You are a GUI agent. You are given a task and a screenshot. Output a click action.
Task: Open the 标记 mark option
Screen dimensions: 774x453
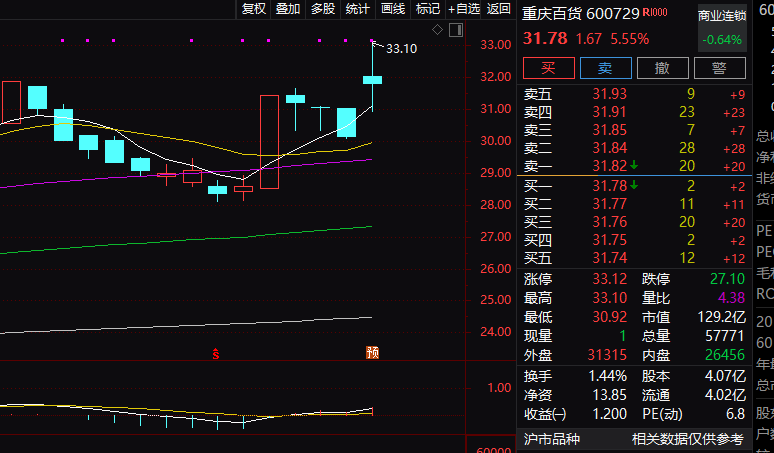point(427,9)
